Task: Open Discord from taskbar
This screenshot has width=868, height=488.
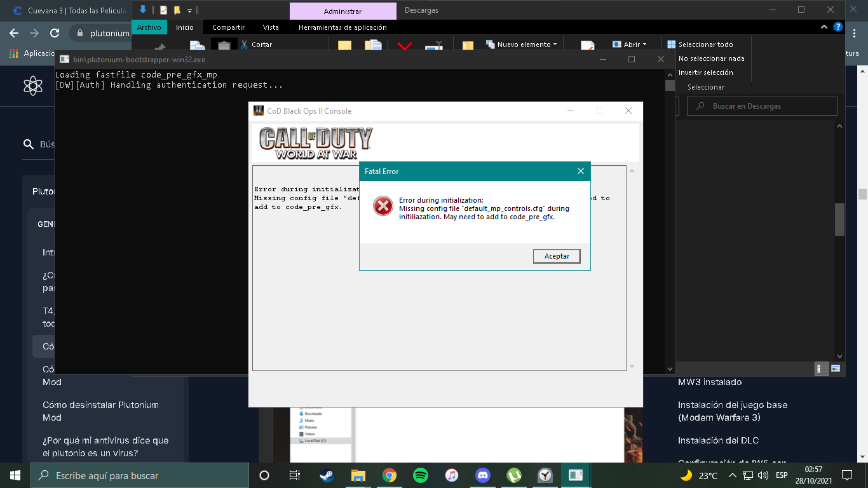Action: pyautogui.click(x=483, y=475)
